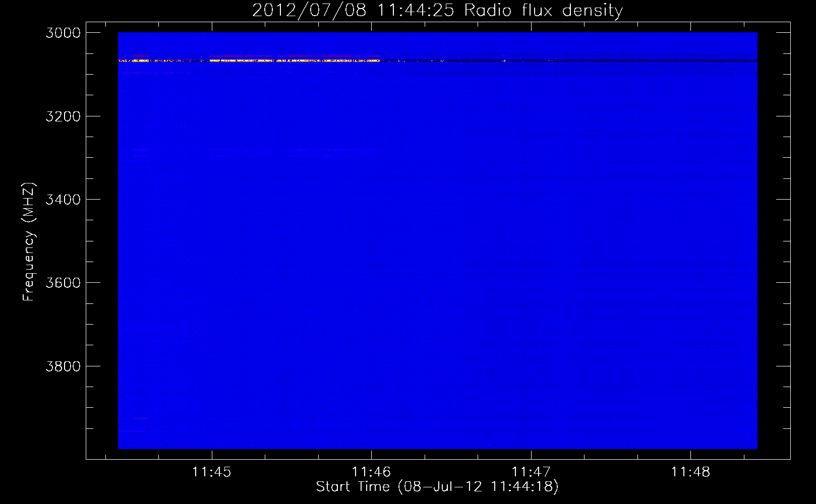Click the "Frequency (MHZ)" vertical axis title

coord(29,242)
